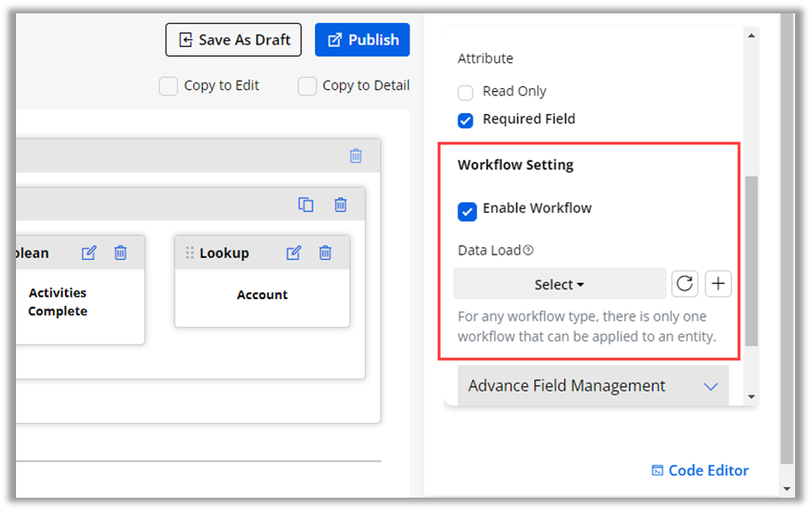The image size is (812, 511).
Task: Click the Save As Draft button
Action: [233, 40]
